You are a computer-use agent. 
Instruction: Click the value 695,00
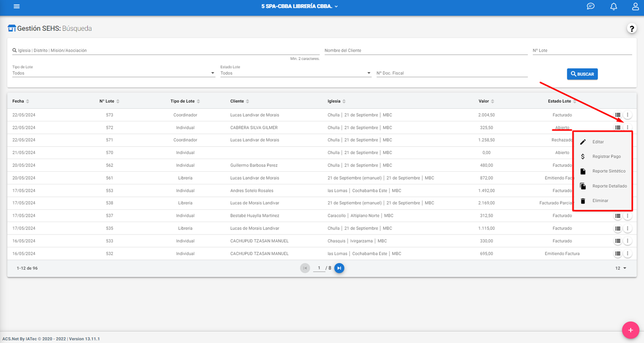(x=486, y=254)
